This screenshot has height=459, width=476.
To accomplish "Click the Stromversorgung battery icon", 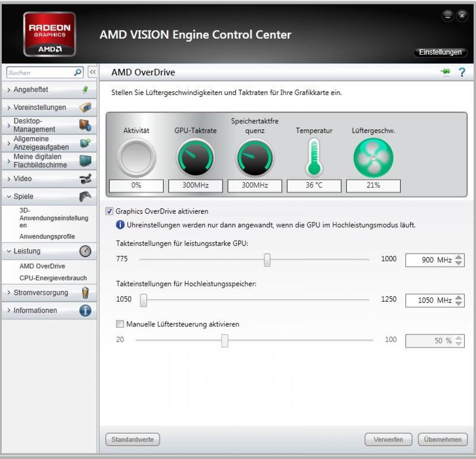I will (85, 292).
